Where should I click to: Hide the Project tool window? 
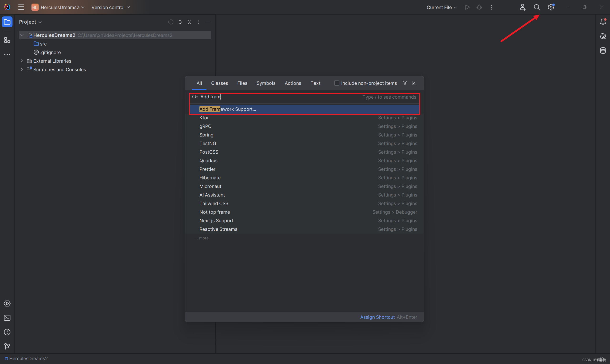[208, 22]
